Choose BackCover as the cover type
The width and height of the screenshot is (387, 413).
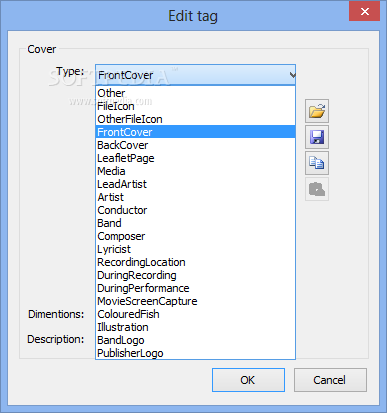(195, 145)
